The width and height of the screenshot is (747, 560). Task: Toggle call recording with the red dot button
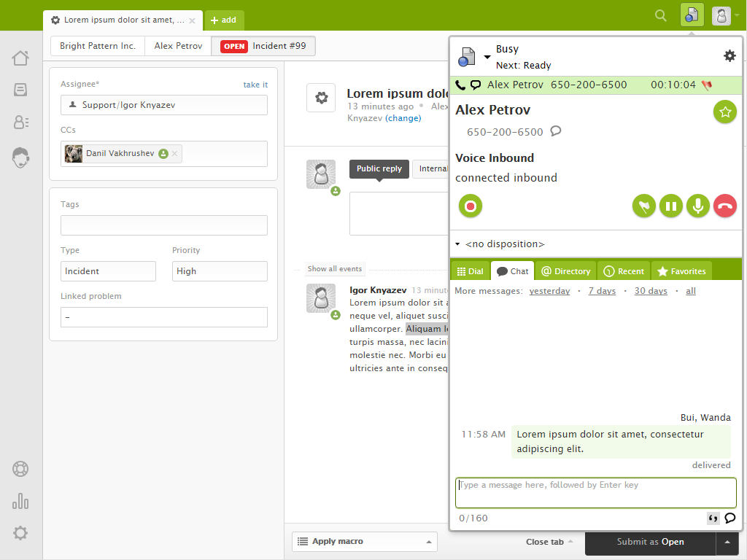click(x=471, y=206)
